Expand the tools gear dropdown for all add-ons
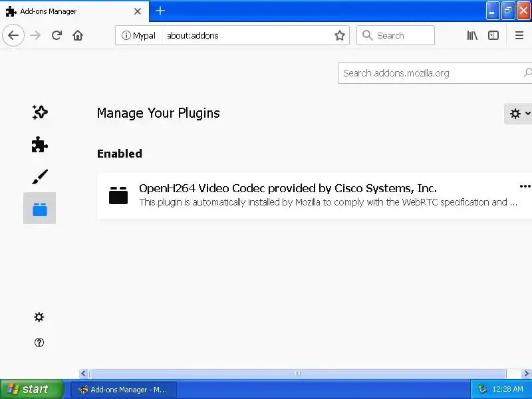The width and height of the screenshot is (532, 399). (518, 114)
